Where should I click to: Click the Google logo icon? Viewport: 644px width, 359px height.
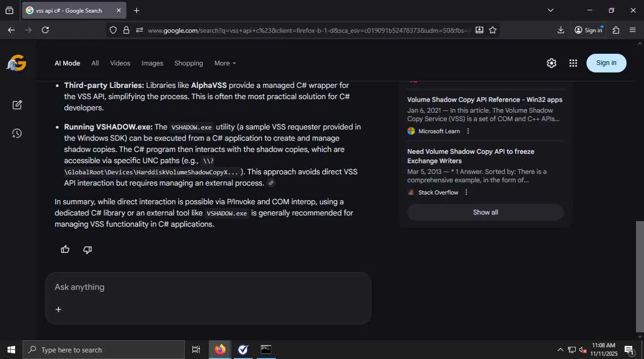[x=16, y=63]
